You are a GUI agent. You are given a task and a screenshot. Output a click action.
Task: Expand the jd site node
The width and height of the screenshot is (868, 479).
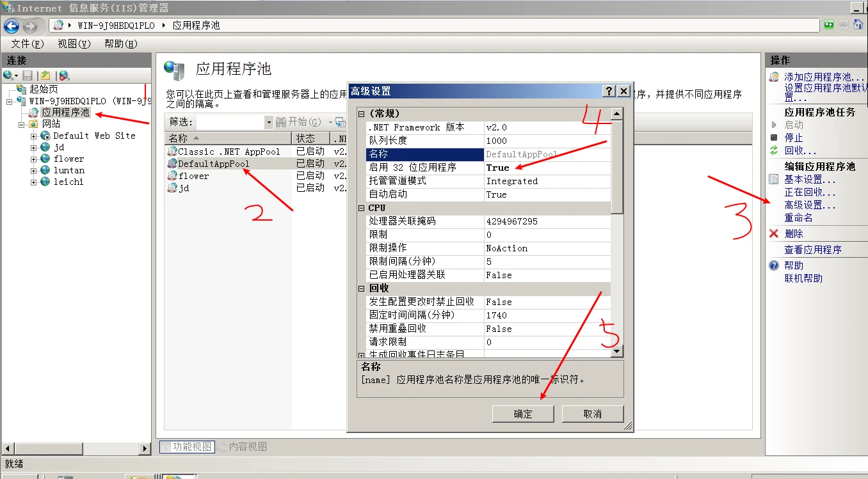click(x=33, y=147)
